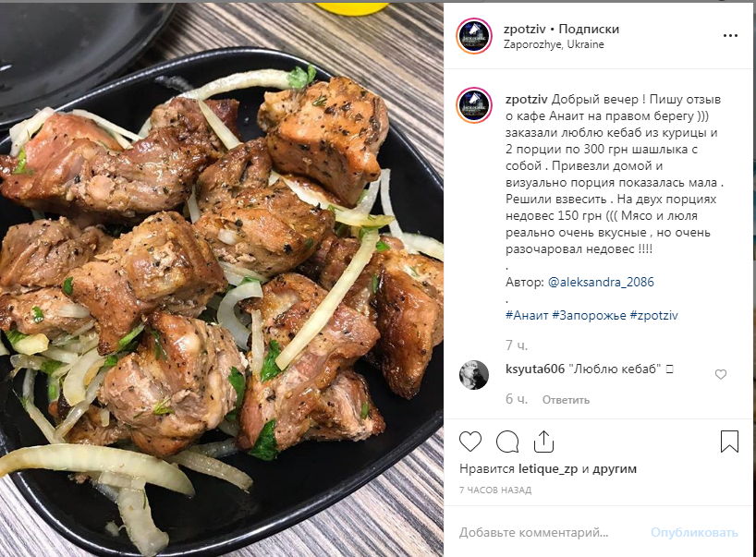
Task: Open ksyuta606's profile picture
Action: tap(474, 374)
